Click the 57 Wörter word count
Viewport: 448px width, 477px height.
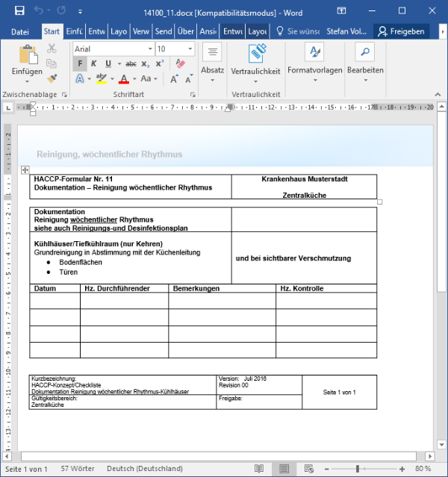click(78, 469)
